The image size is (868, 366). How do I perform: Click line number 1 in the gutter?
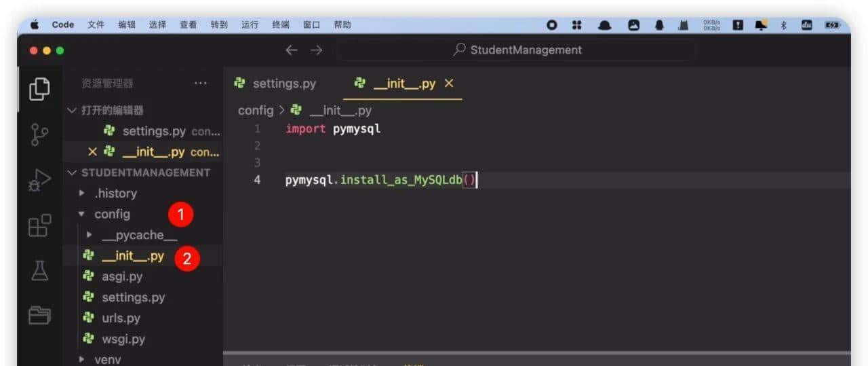pos(257,128)
